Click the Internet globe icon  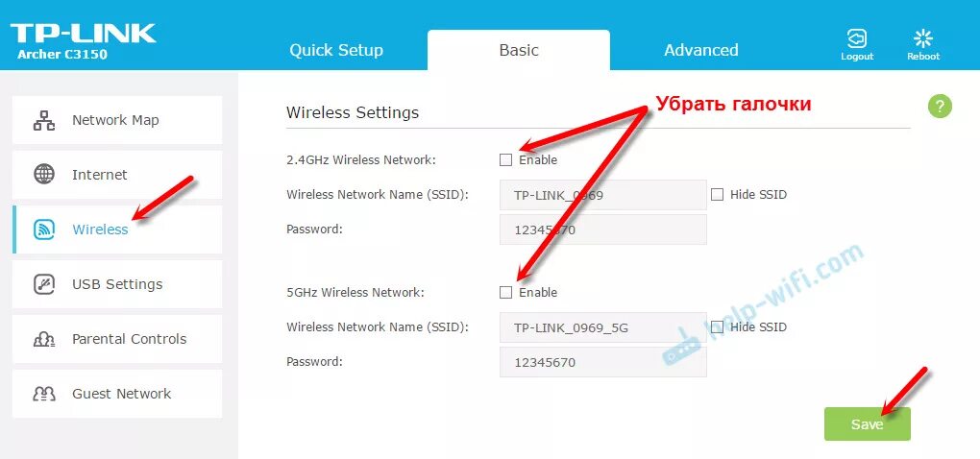pos(44,175)
